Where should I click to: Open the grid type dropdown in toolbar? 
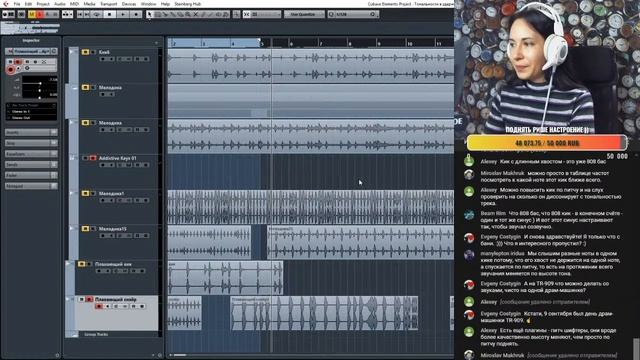coord(266,14)
